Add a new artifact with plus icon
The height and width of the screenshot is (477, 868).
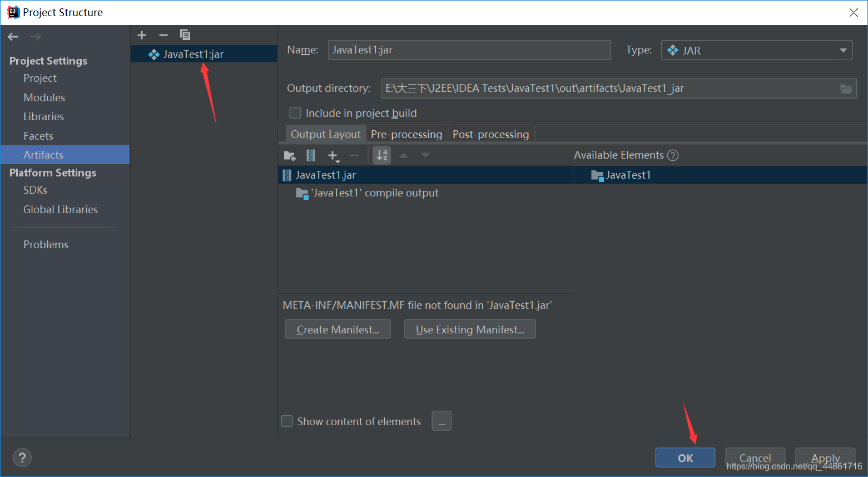tap(142, 35)
